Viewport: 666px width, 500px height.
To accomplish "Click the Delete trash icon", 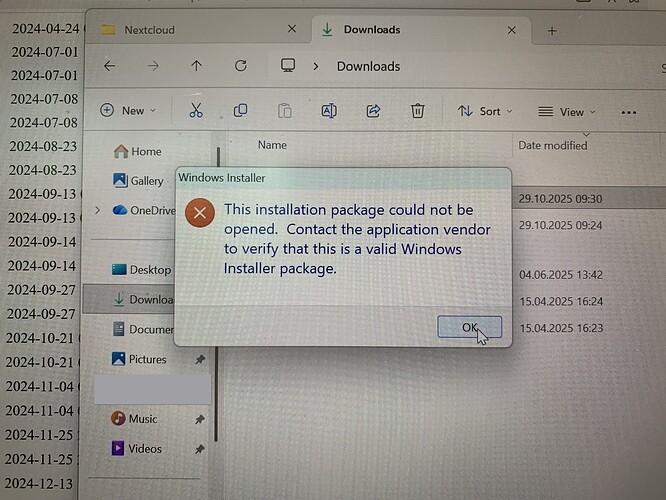I will [418, 111].
